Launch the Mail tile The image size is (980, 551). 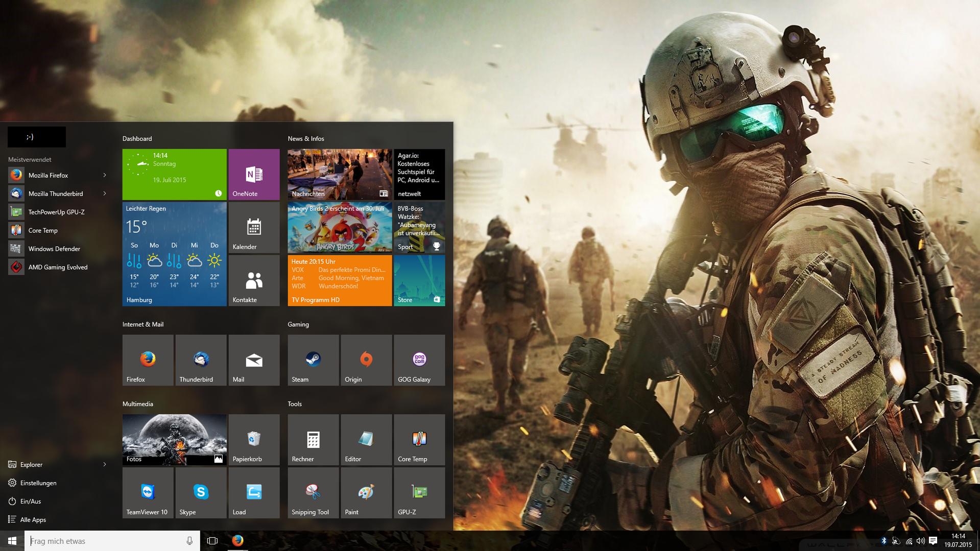pyautogui.click(x=254, y=360)
